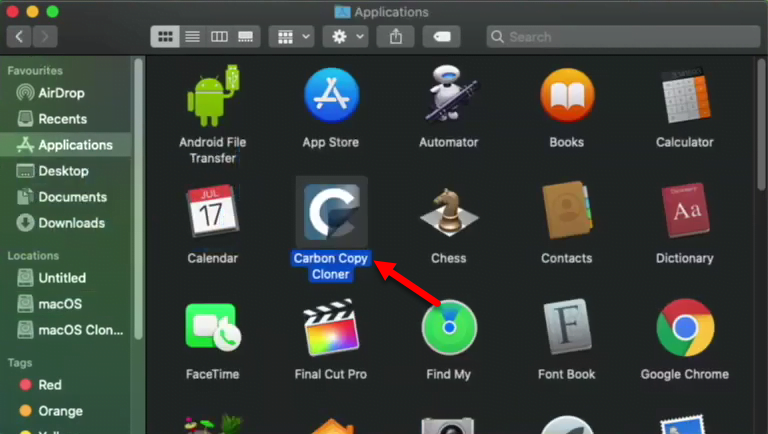Select the Carbon Copy Cloner icon

332,212
